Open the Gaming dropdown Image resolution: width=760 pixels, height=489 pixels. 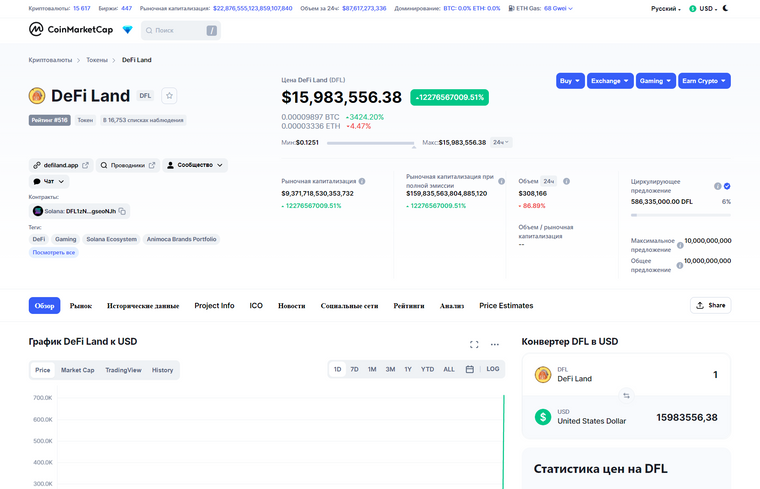coord(655,81)
